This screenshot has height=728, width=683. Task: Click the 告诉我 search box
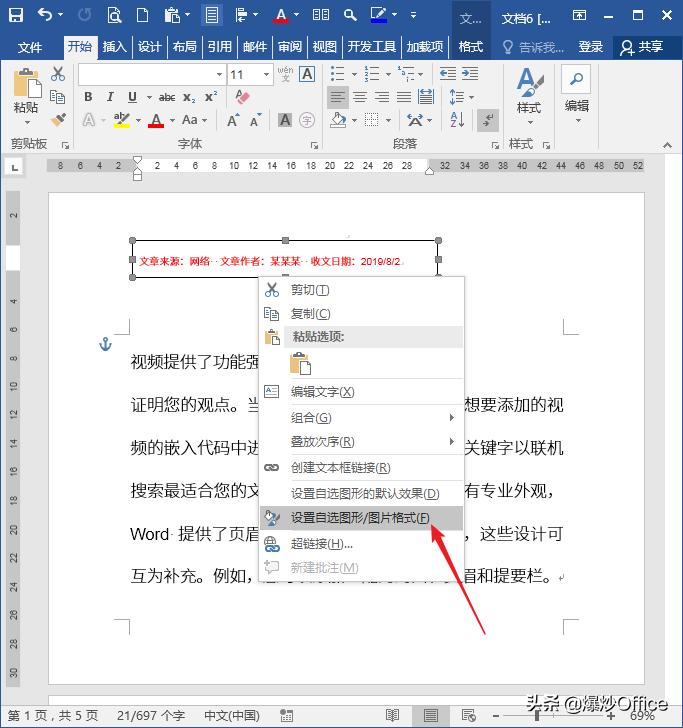coord(534,47)
